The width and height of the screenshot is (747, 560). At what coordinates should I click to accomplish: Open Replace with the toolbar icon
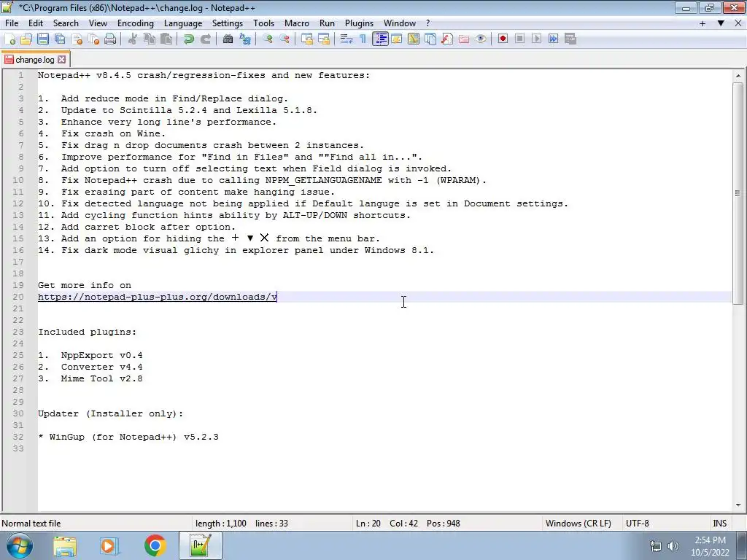[x=245, y=39]
